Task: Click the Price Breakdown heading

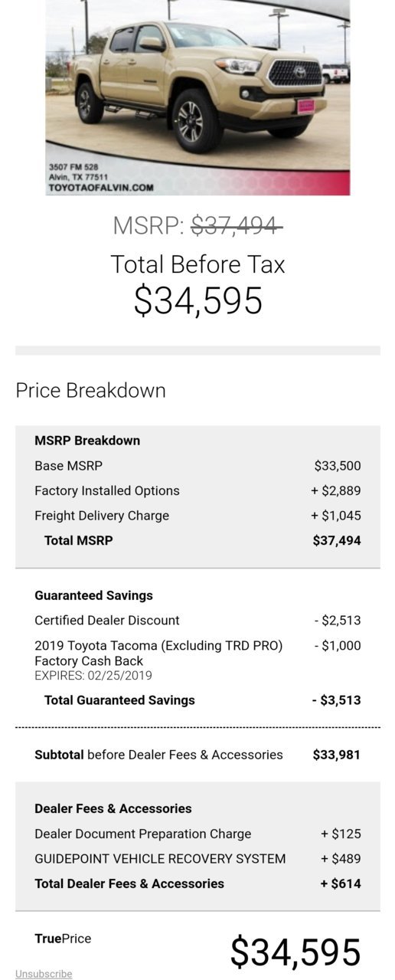Action: click(90, 390)
